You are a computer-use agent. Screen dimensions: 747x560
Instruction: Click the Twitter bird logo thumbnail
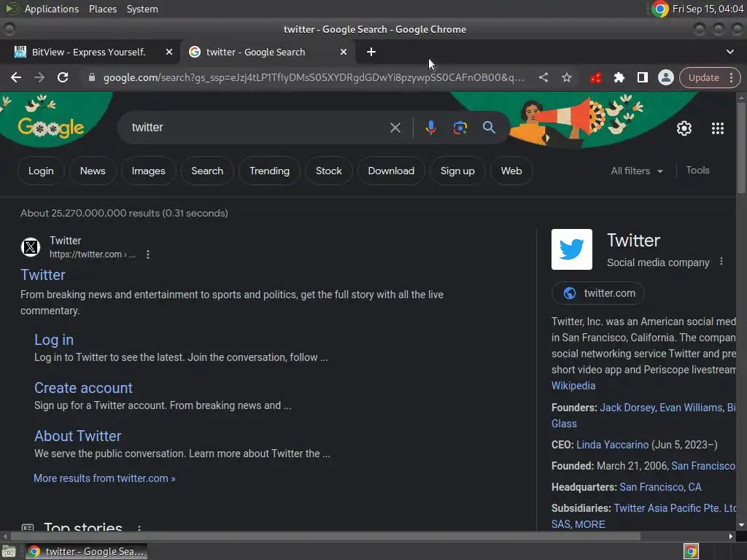coord(572,249)
